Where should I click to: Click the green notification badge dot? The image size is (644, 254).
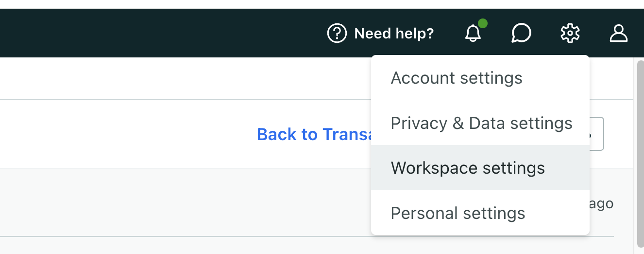point(483,23)
